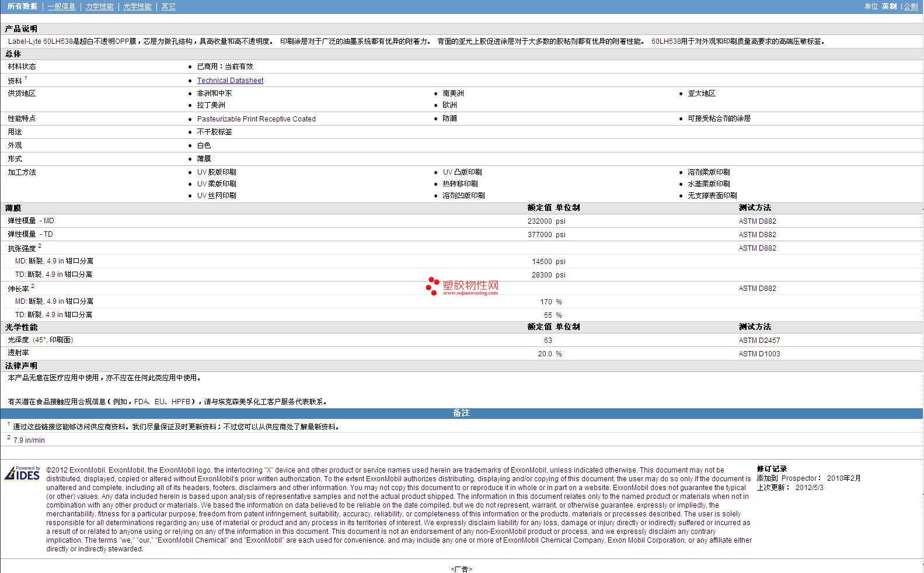Click the 14500 psi tensile value
This screenshot has height=573, width=924.
click(549, 262)
